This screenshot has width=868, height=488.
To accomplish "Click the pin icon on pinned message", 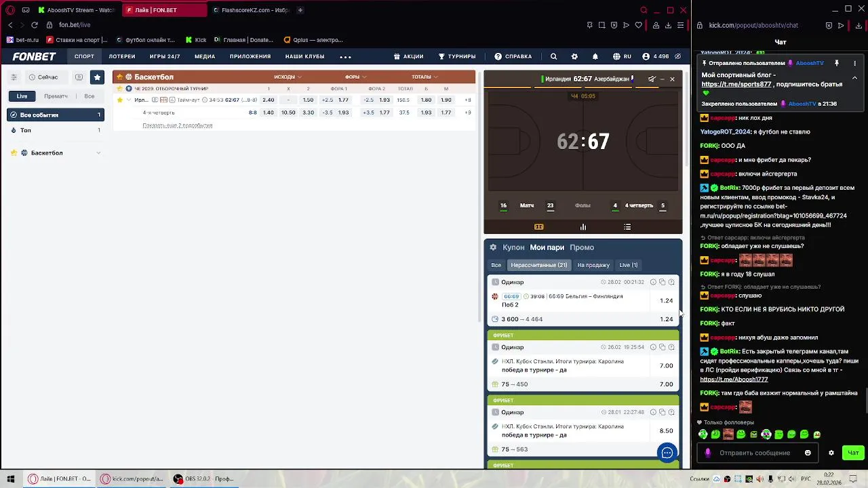I will pos(837,63).
